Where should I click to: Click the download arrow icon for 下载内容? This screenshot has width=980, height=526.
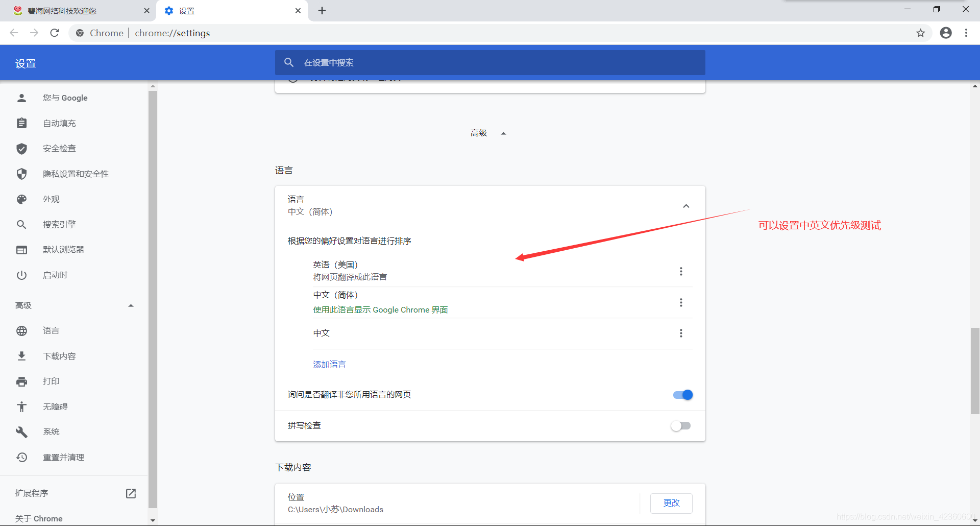21,356
